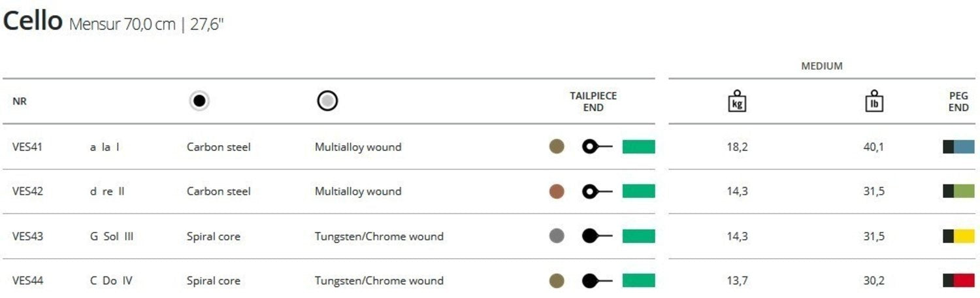Image resolution: width=980 pixels, height=298 pixels.
Task: Click the VES41 product number
Action: point(27,147)
